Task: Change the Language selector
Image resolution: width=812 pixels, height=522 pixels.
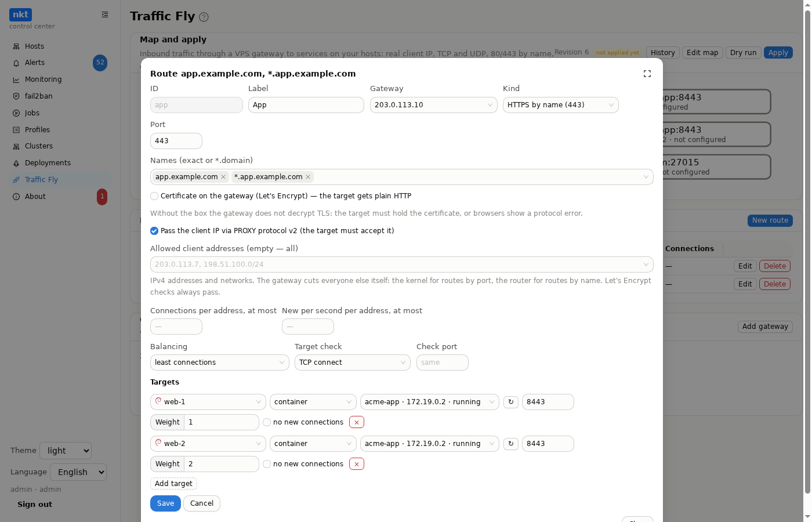Action: pyautogui.click(x=78, y=472)
